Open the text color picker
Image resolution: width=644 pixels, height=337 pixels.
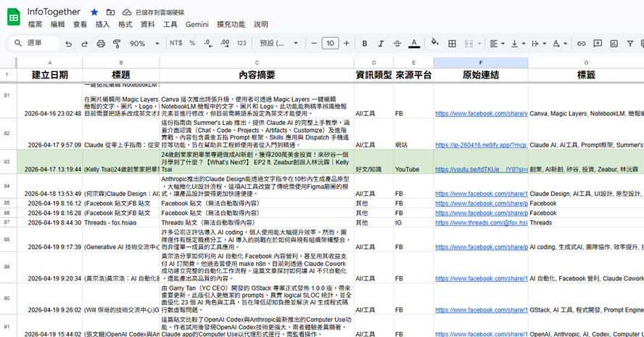click(414, 43)
